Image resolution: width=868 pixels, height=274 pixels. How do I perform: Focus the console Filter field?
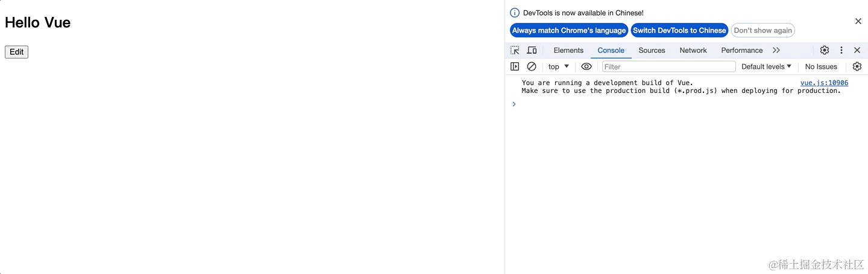tap(668, 66)
